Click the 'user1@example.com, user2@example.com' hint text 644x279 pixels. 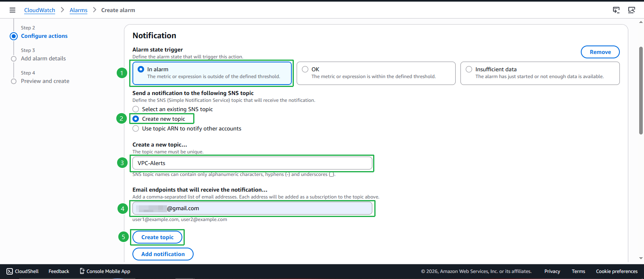[180, 219]
